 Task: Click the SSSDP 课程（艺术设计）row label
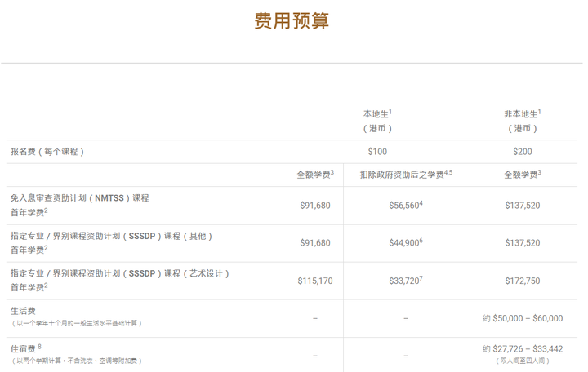(x=119, y=273)
